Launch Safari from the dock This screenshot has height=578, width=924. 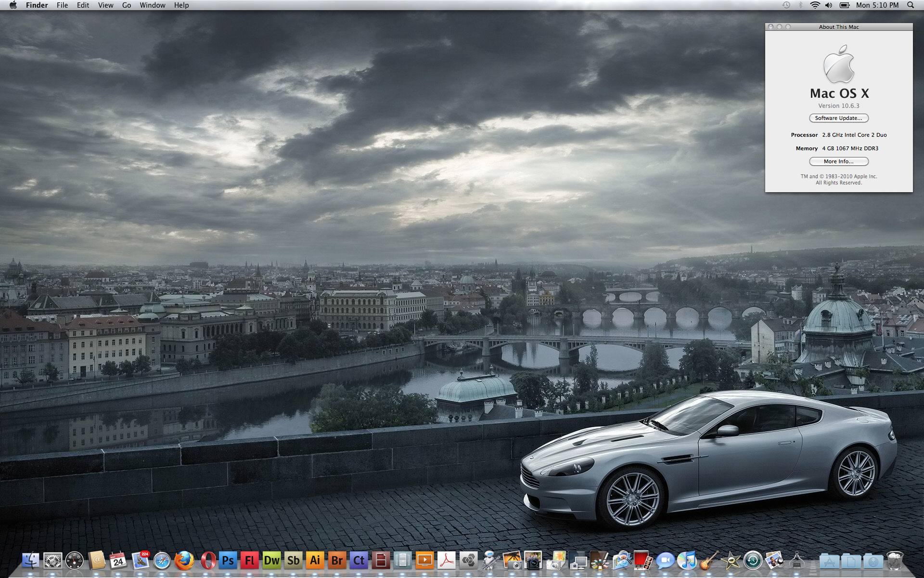click(x=162, y=561)
